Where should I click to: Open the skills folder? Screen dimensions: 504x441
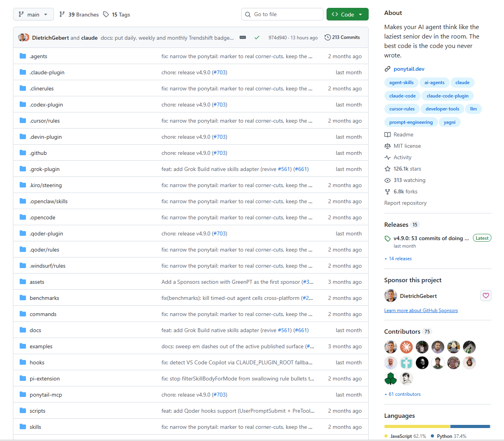pos(35,427)
